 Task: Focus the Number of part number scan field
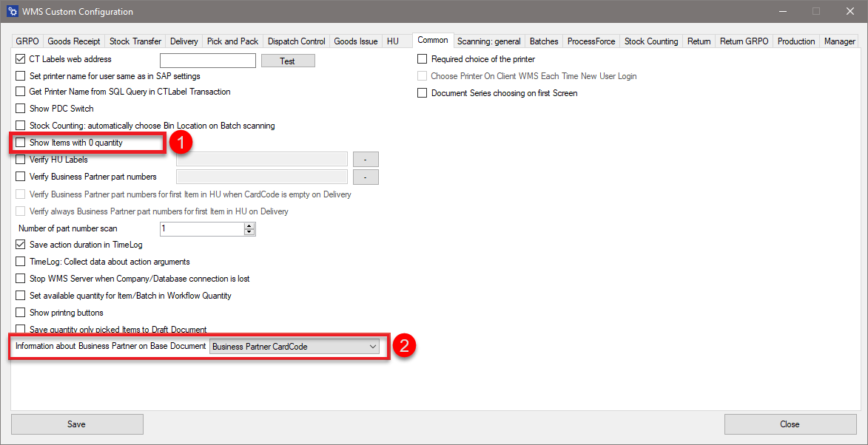(x=201, y=229)
